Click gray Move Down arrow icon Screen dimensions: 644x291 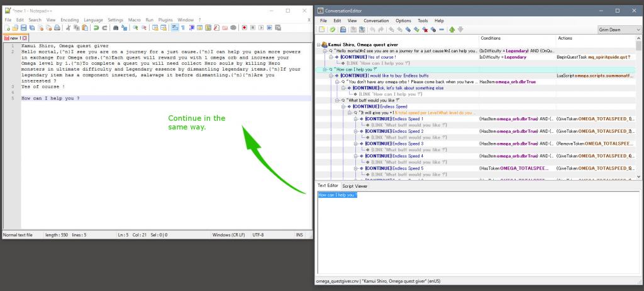[x=460, y=30]
